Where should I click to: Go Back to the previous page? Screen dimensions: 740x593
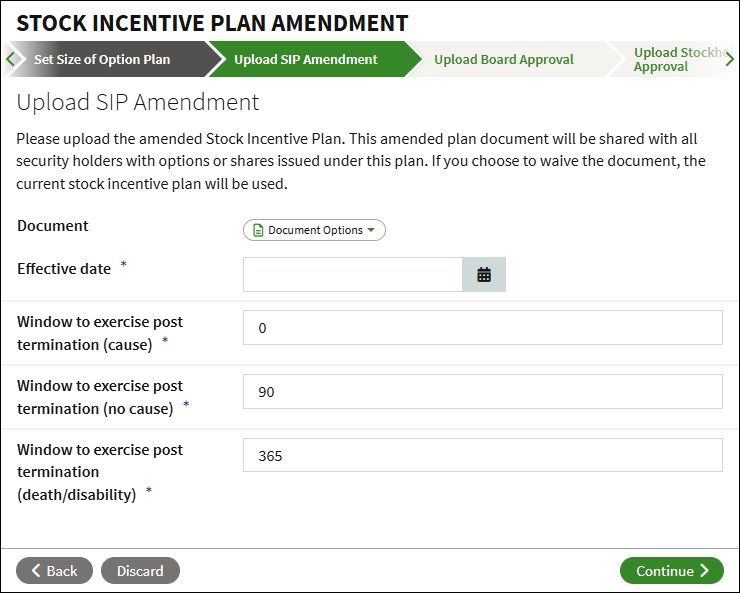pyautogui.click(x=54, y=571)
